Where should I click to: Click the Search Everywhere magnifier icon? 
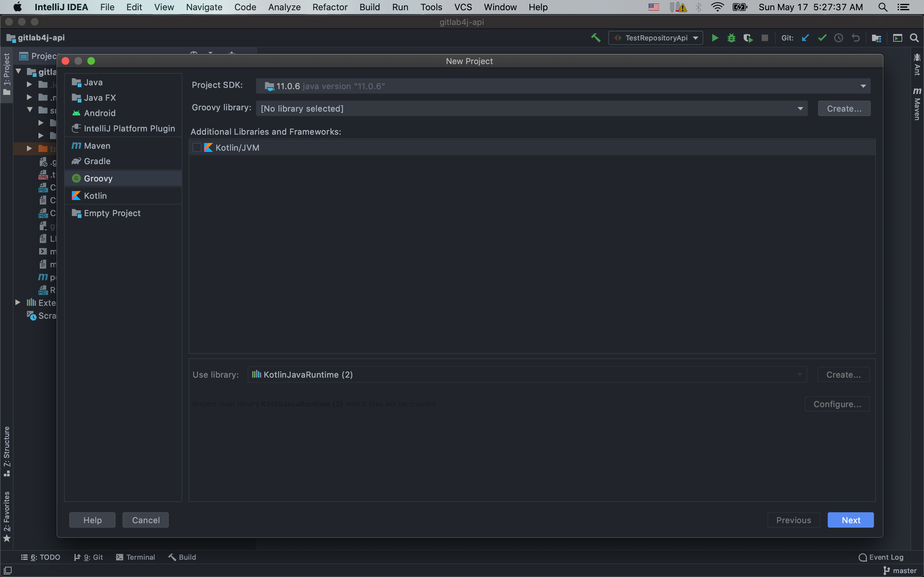[914, 38]
